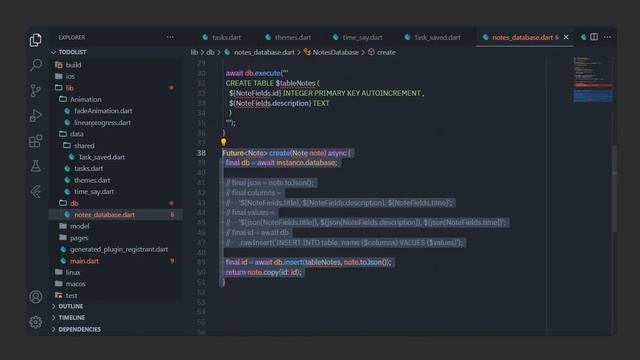The image size is (640, 360).
Task: Click the editor minimap overview
Action: pyautogui.click(x=593, y=79)
